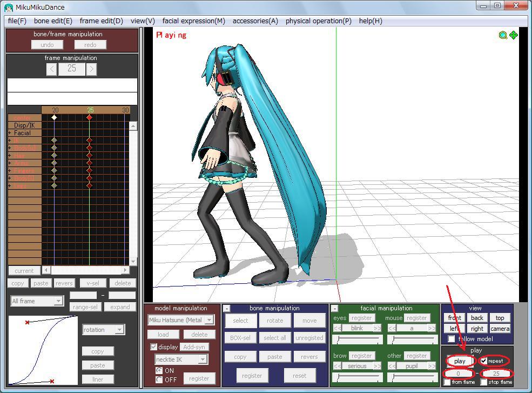This screenshot has width=532, height=393.
Task: Click previous eyes morph << arrow beside blink
Action: coord(337,328)
